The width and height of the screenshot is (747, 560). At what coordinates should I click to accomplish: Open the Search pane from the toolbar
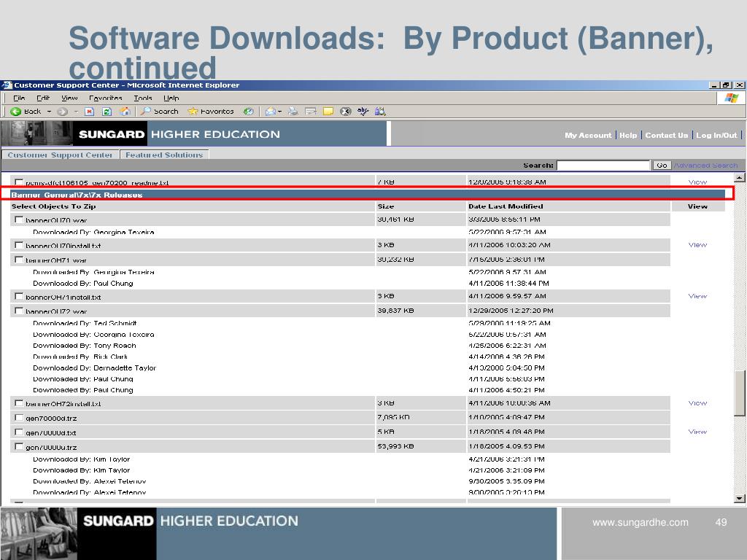point(160,112)
